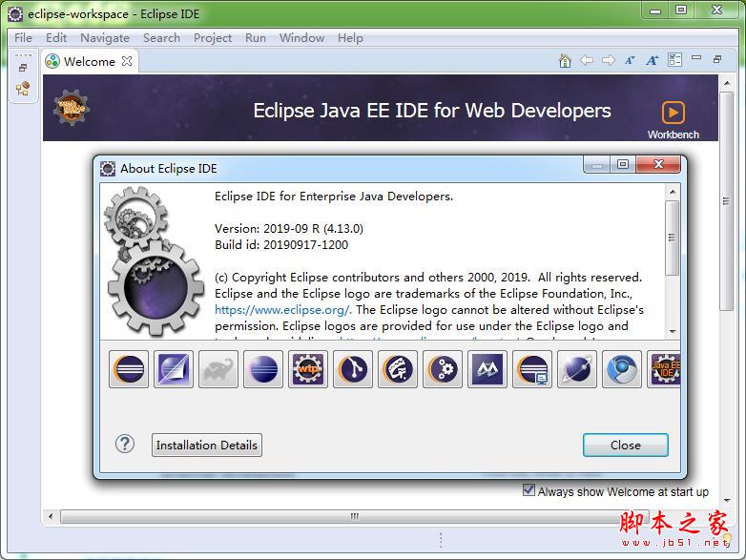Image resolution: width=746 pixels, height=560 pixels.
Task: Open the https://www.eclipse.org/ link
Action: pos(283,310)
